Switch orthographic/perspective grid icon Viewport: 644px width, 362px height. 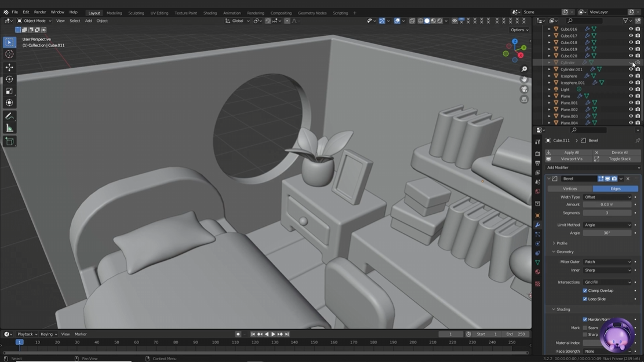click(524, 99)
